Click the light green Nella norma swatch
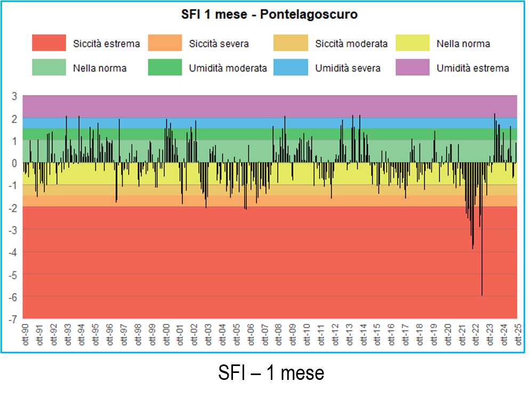The image size is (532, 398). click(49, 68)
